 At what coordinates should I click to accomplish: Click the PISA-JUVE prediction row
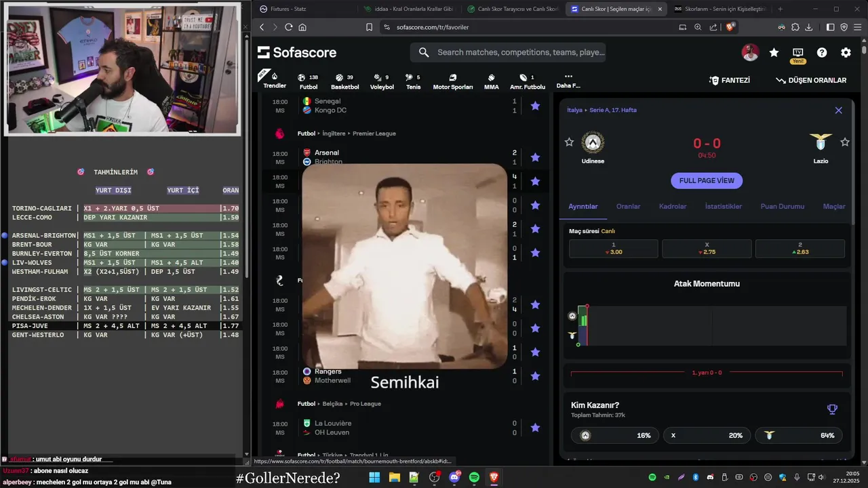[x=125, y=326]
